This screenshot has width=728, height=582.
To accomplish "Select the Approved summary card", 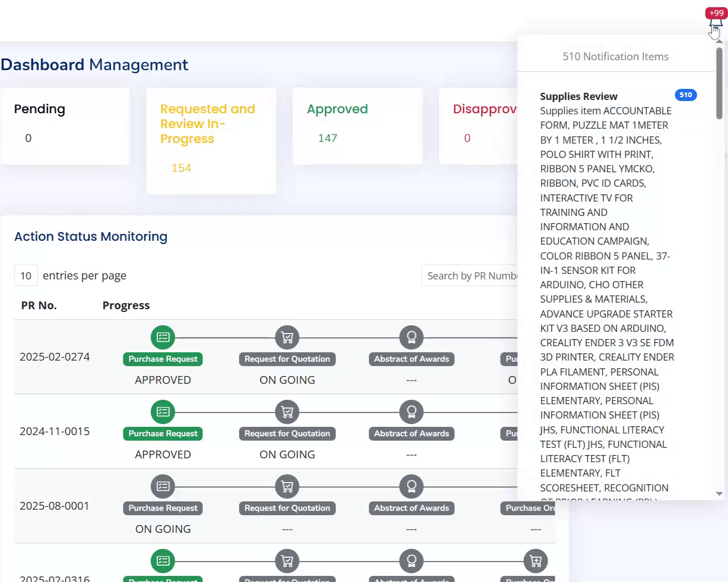I will click(x=357, y=126).
